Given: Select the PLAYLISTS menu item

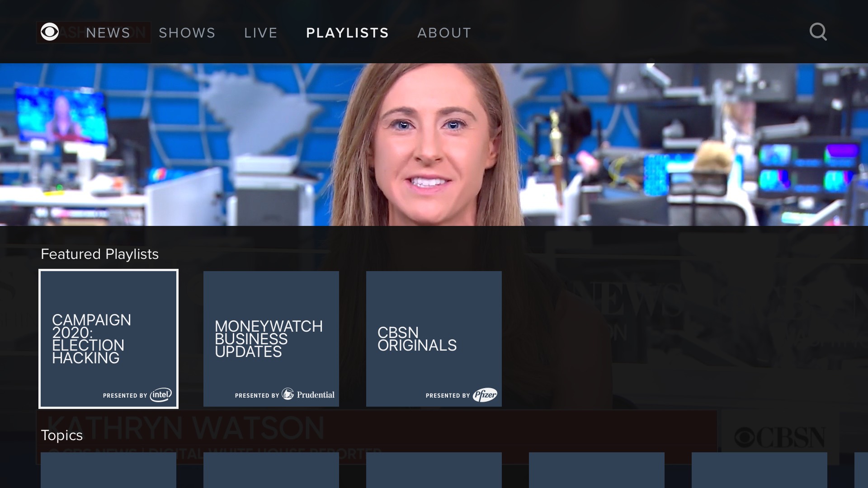Looking at the screenshot, I should [x=347, y=32].
